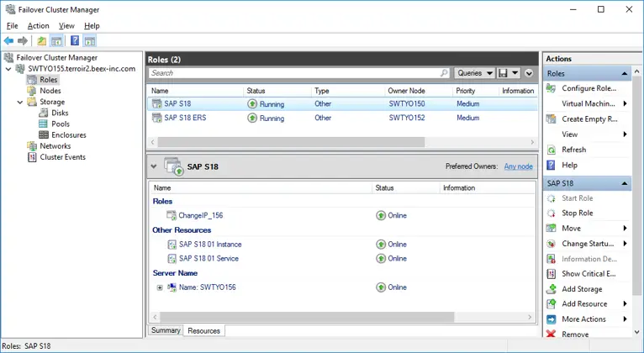The height and width of the screenshot is (353, 644).
Task: Click the red Remove X icon
Action: click(552, 334)
